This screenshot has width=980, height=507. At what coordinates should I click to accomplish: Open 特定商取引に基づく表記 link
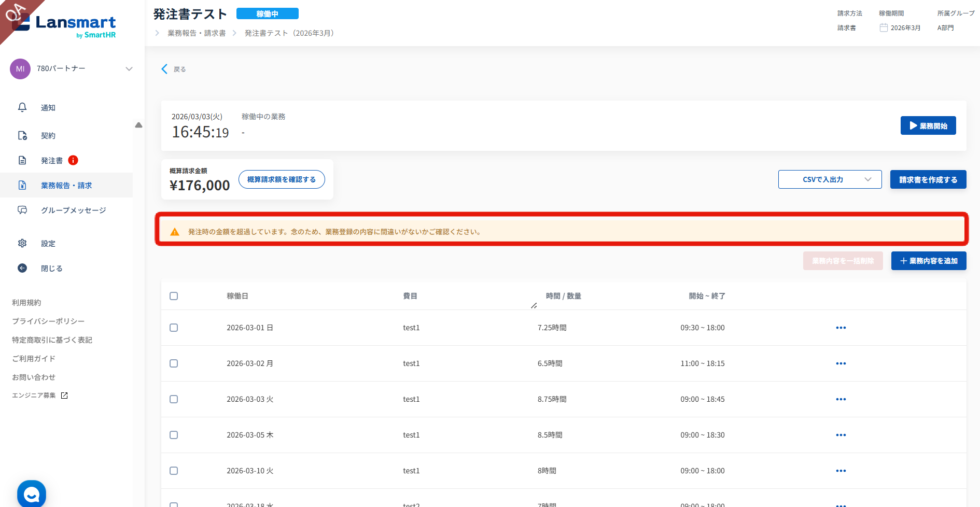pos(52,340)
